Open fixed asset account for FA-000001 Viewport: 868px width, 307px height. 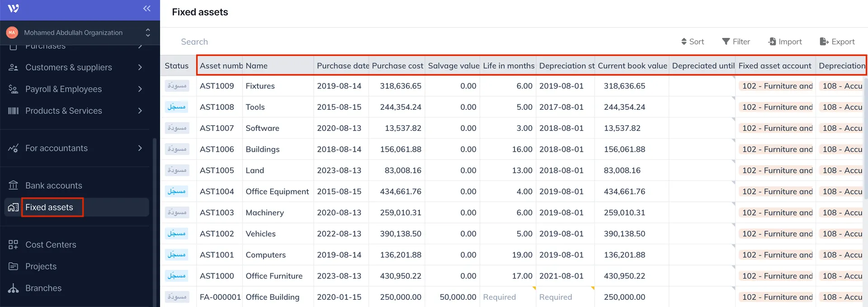[x=776, y=297]
